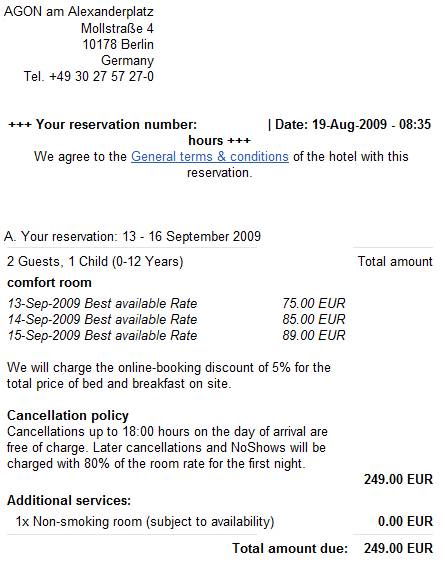Click the 0.00 EUR amount
The image size is (445, 564).
tap(405, 521)
